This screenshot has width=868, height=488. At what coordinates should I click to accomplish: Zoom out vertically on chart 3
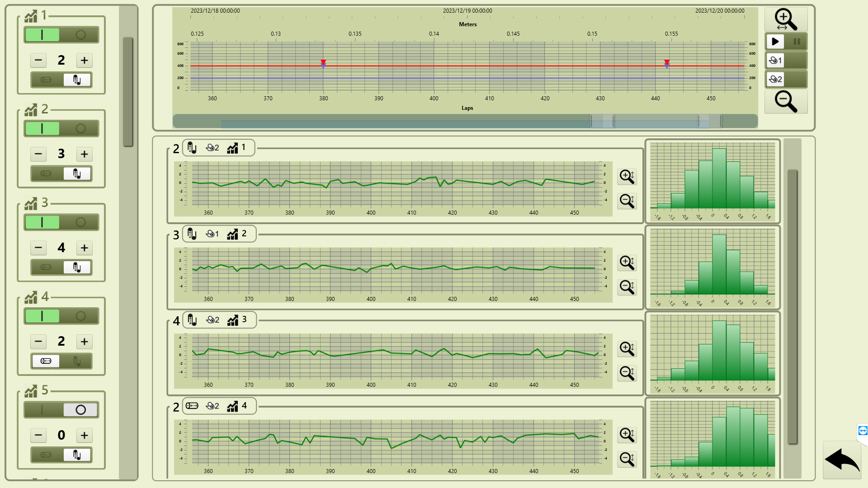[x=627, y=373]
